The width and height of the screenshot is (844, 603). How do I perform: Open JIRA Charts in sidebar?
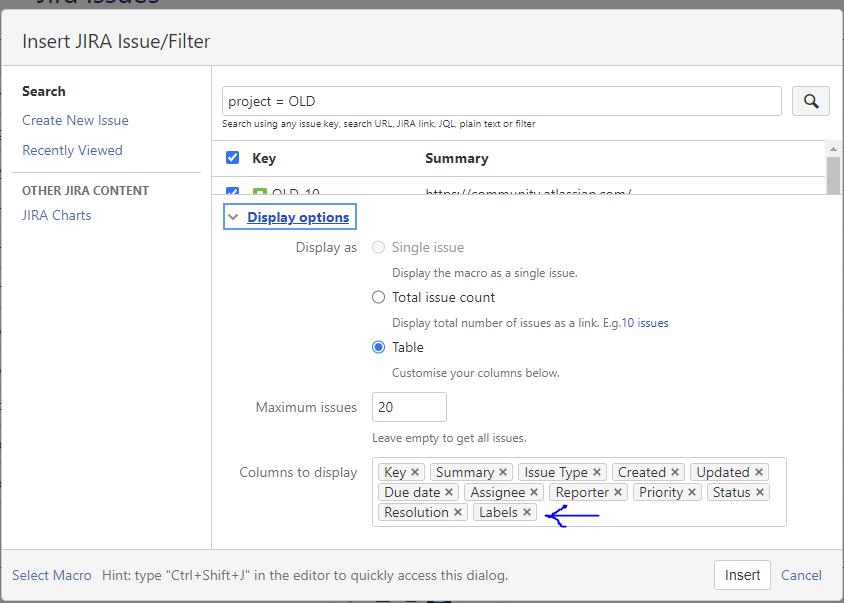(x=57, y=215)
